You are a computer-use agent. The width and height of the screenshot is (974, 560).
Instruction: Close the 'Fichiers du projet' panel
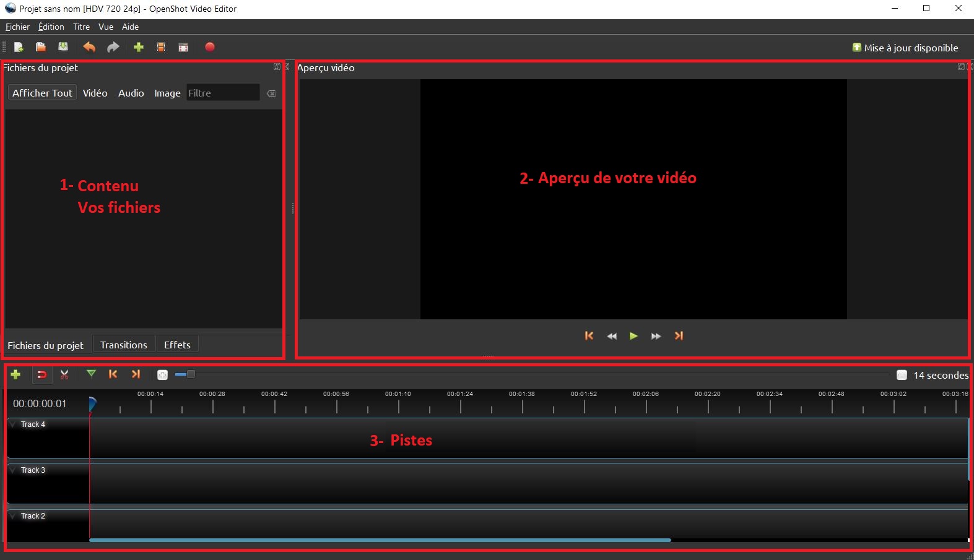coord(287,67)
